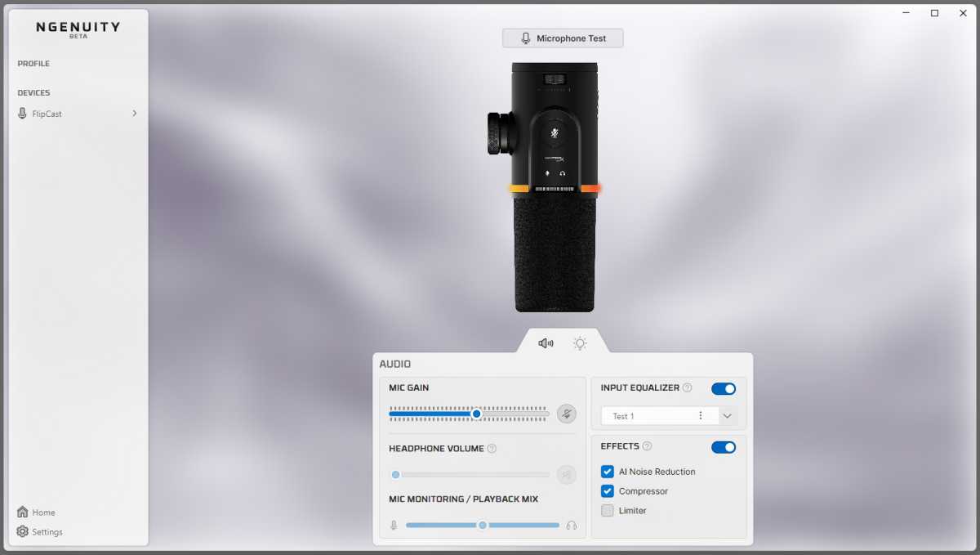Open the Audio speaker tab
Image resolution: width=980 pixels, height=555 pixels.
coord(546,343)
